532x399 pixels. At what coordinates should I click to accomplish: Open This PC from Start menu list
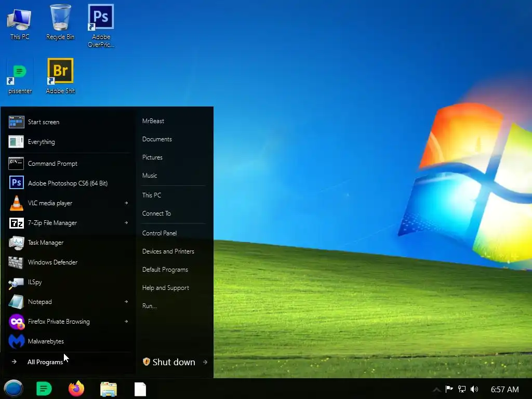(152, 195)
